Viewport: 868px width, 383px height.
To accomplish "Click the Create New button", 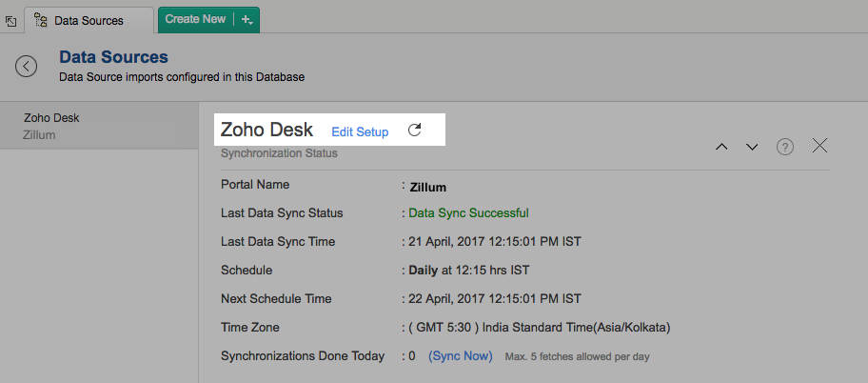I will tap(195, 19).
